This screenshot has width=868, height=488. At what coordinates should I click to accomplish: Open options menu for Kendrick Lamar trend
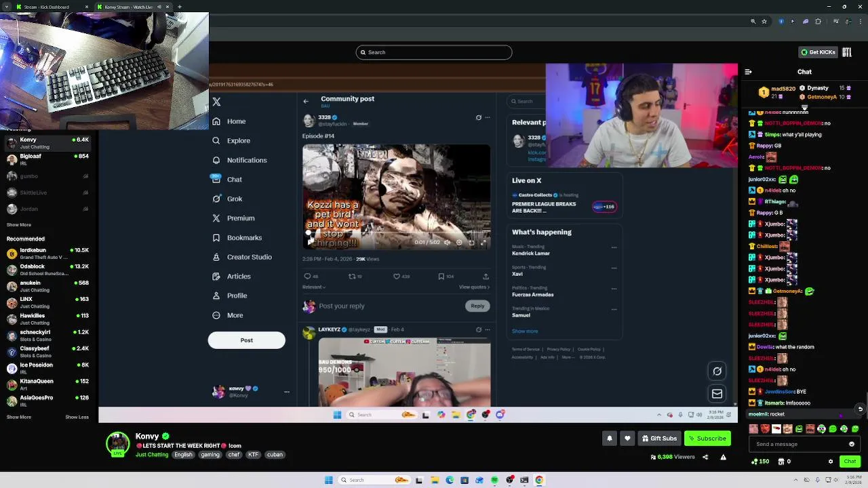point(614,247)
